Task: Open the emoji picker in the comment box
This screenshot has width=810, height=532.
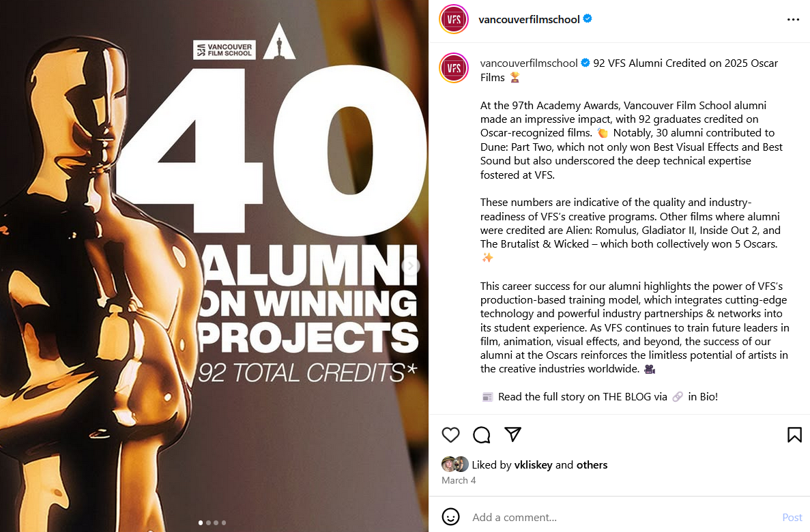Action: tap(451, 517)
